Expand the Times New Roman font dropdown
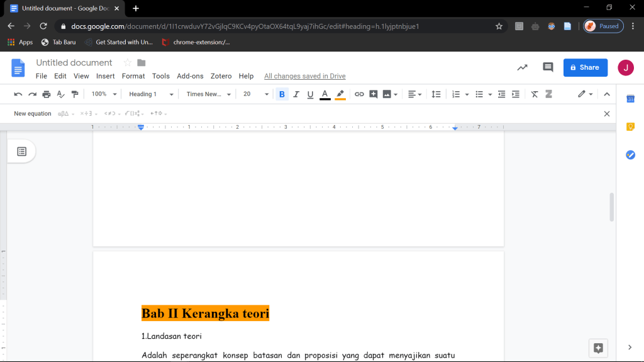This screenshot has height=362, width=644. coord(209,94)
